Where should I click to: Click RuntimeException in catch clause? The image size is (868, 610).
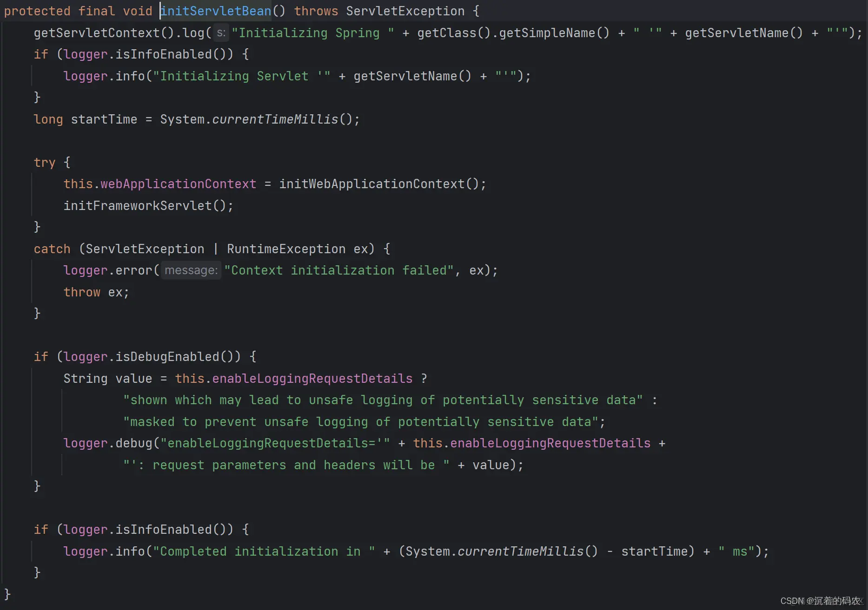pos(286,249)
